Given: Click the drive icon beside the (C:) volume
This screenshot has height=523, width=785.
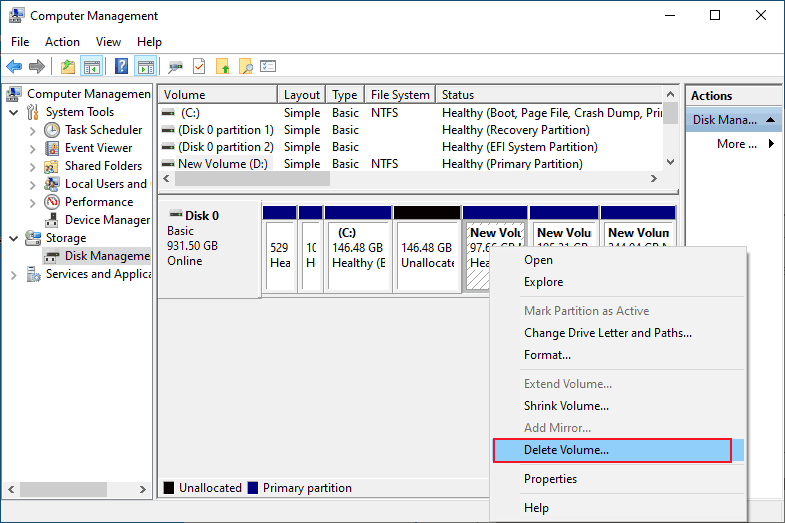Looking at the screenshot, I should (x=168, y=113).
